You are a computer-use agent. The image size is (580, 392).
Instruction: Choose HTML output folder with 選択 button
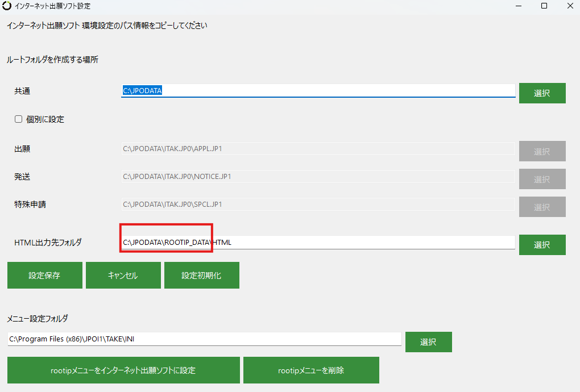pos(542,245)
